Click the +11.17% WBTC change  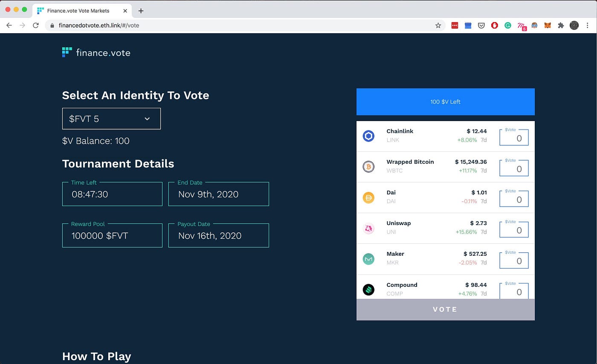click(x=468, y=170)
